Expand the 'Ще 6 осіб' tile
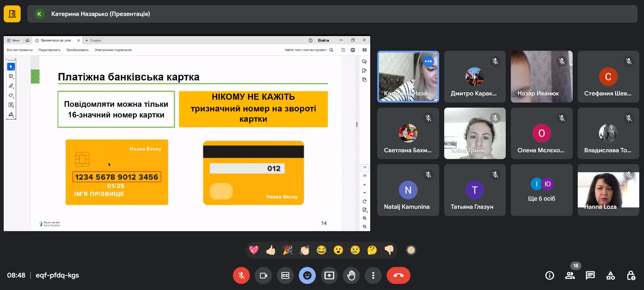This screenshot has width=644, height=290. pyautogui.click(x=542, y=190)
